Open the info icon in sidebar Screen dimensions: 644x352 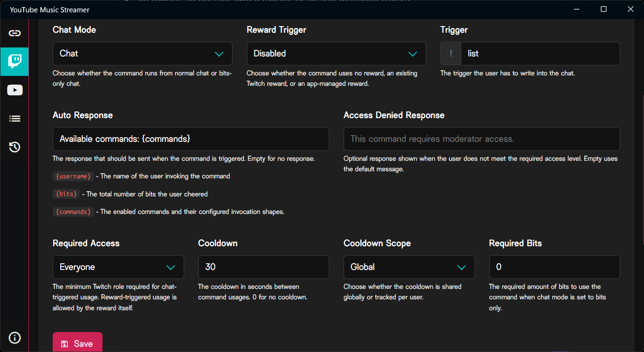14,338
